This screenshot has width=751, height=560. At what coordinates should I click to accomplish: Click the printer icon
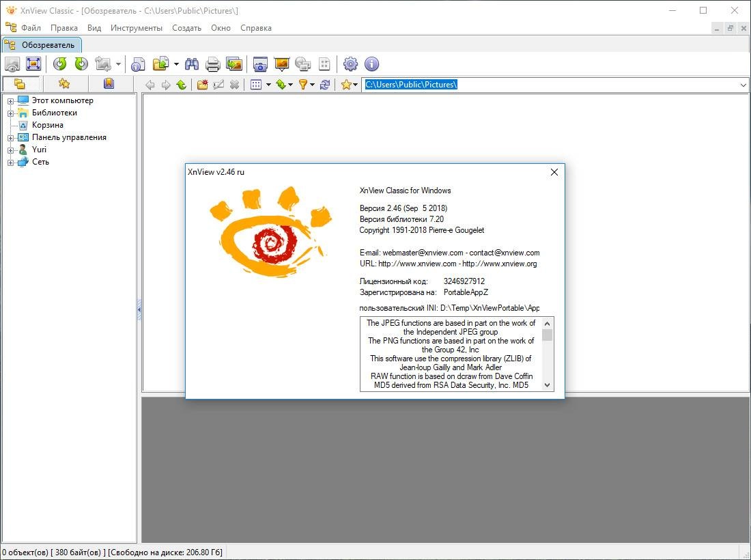pyautogui.click(x=212, y=64)
